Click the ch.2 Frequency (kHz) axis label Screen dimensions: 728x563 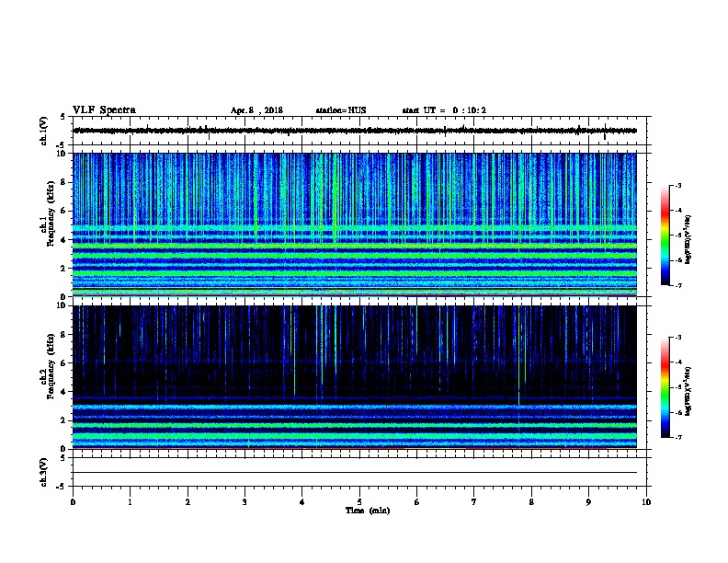click(48, 366)
